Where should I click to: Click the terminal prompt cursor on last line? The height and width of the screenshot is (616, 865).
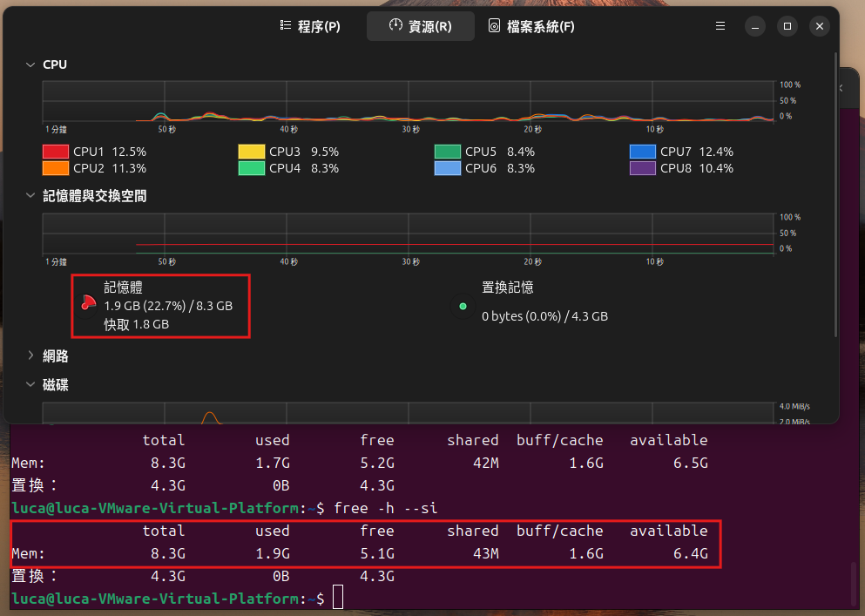click(338, 597)
